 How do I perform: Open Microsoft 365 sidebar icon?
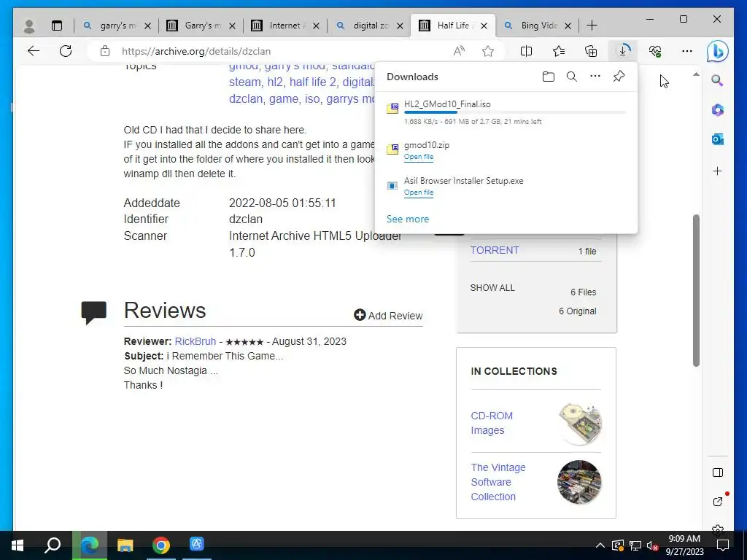tap(718, 110)
